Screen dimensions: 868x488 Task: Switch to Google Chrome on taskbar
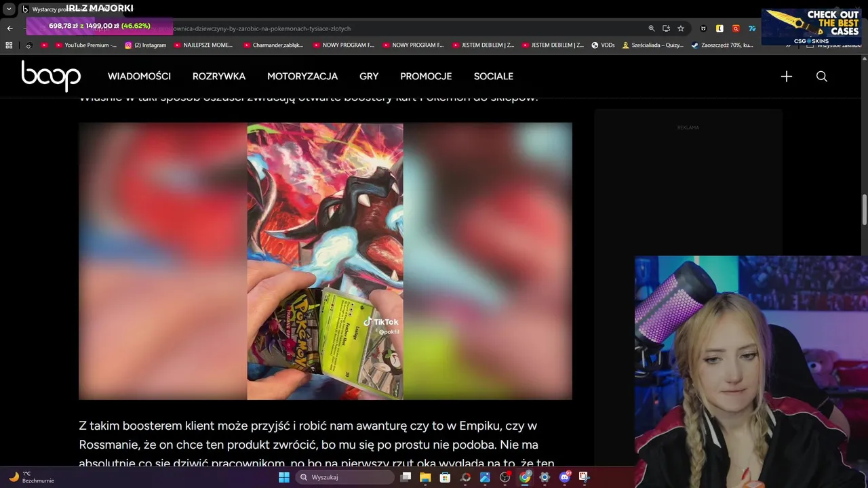coord(525,477)
